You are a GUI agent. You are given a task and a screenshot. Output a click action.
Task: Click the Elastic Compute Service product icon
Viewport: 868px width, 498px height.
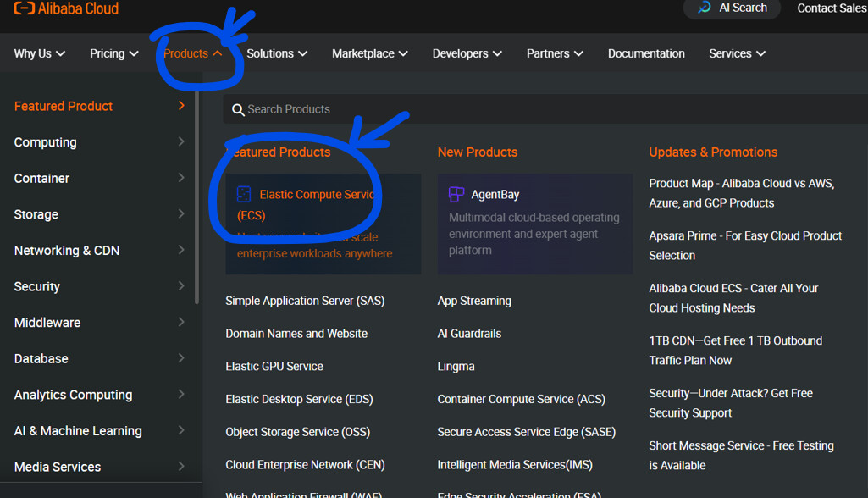[244, 194]
